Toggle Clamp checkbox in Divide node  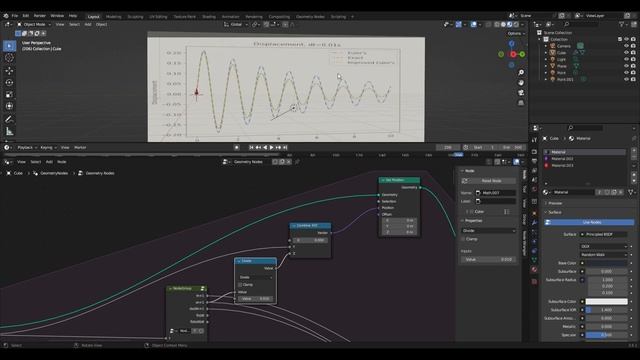tap(240, 284)
